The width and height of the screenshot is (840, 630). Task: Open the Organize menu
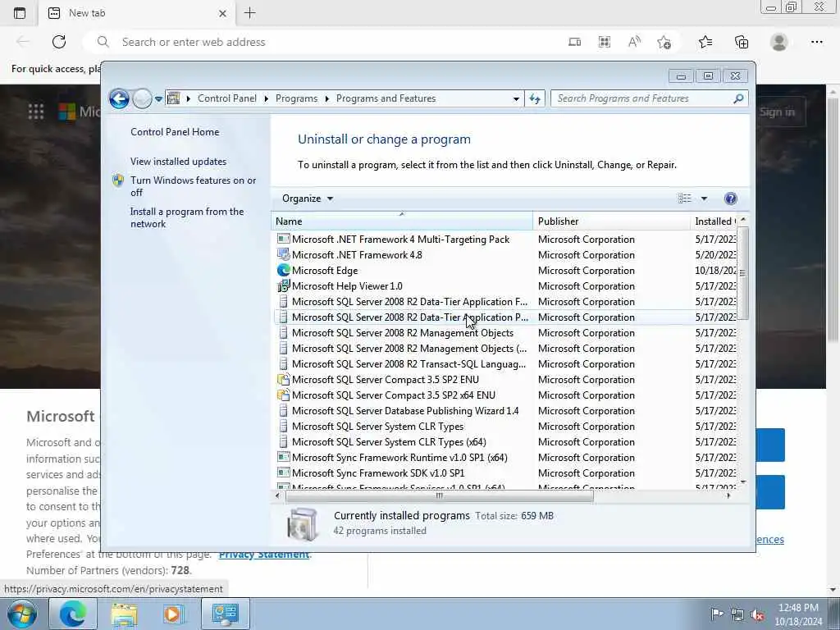308,199
